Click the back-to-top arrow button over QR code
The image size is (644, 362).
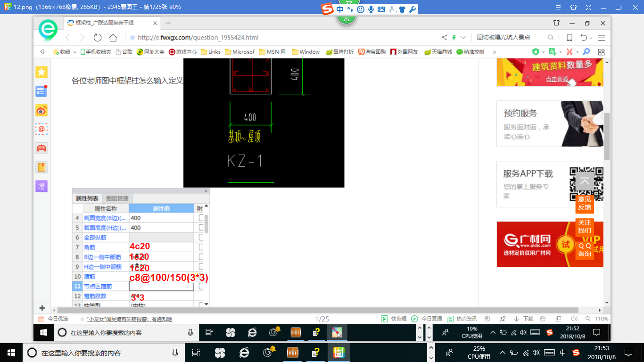click(x=585, y=181)
